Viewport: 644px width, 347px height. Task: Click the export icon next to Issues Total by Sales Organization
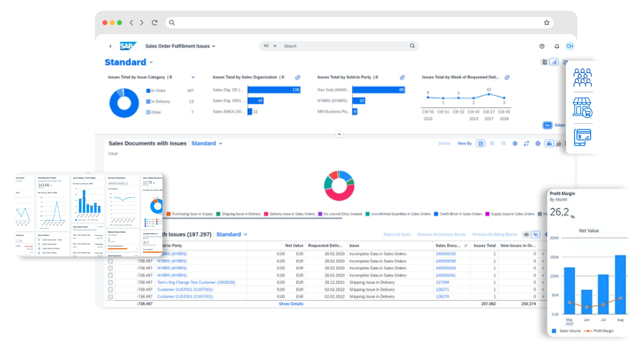click(298, 77)
